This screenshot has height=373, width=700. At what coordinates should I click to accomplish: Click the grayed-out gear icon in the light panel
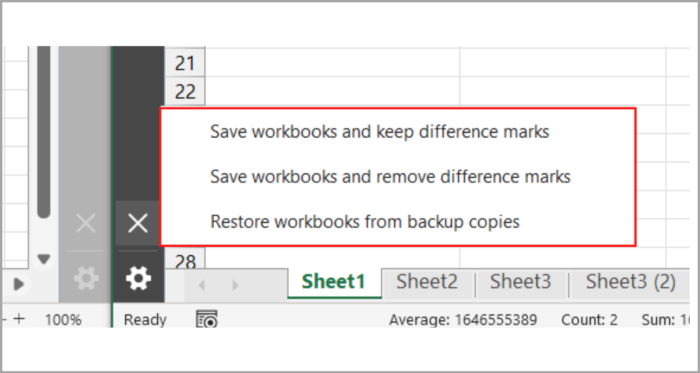86,278
